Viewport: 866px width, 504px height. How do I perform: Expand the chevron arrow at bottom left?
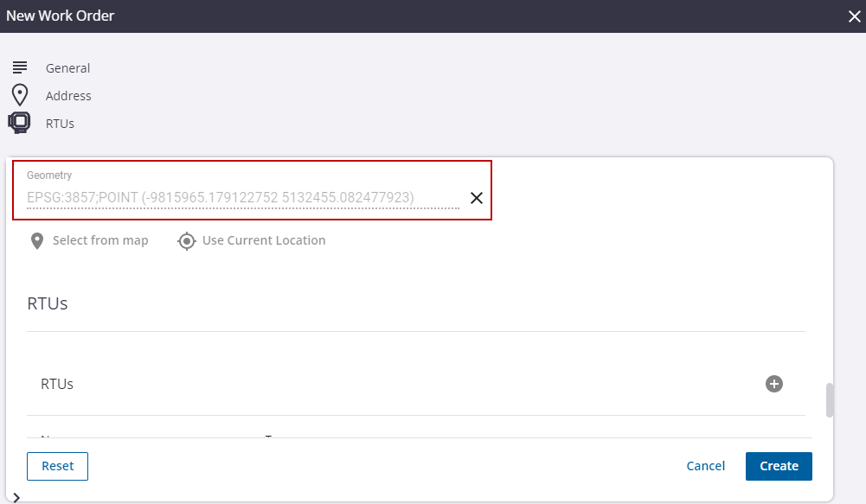pos(16,497)
